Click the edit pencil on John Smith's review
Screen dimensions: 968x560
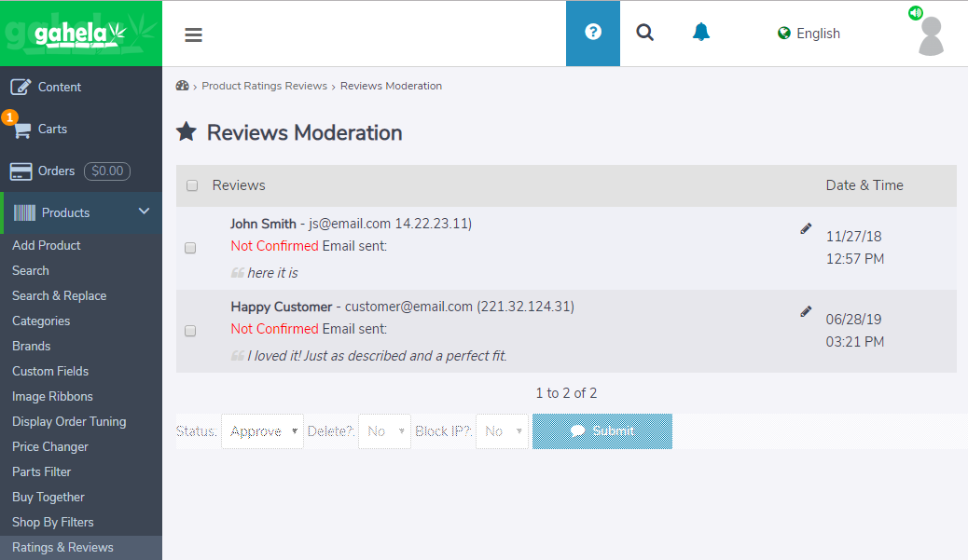point(805,228)
